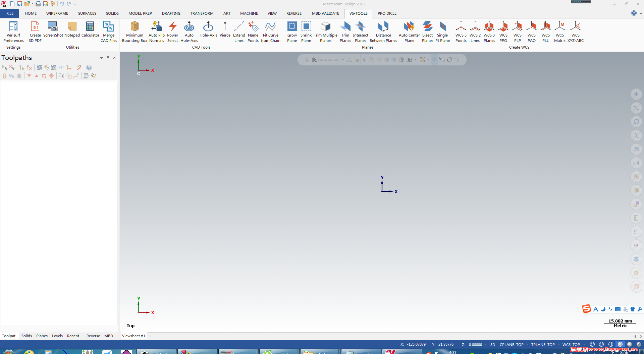This screenshot has height=354, width=644.
Task: Run Minimum Bounding Box tool
Action: point(135,32)
